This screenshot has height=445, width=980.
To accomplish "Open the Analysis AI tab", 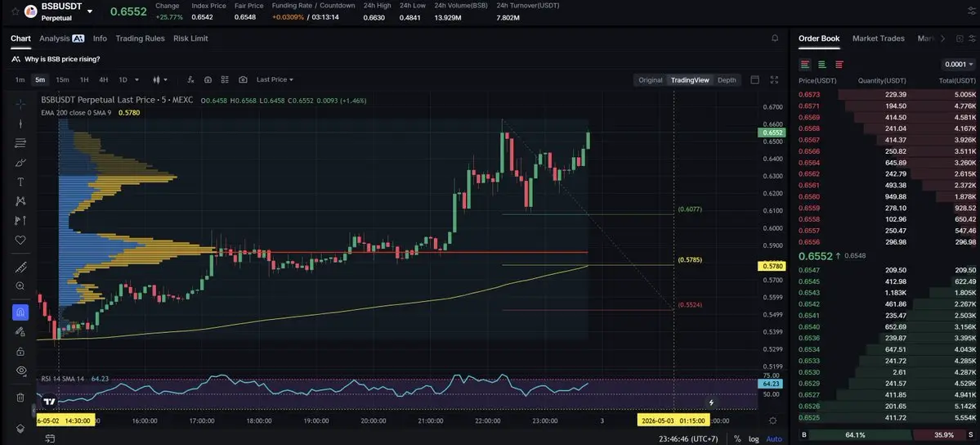I will click(x=61, y=38).
